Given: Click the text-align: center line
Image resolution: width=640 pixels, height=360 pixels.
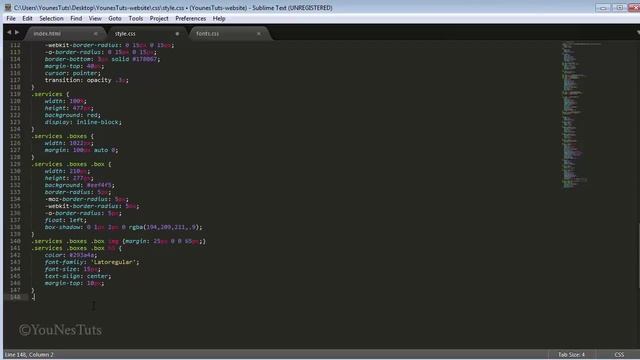Looking at the screenshot, I should [78, 276].
